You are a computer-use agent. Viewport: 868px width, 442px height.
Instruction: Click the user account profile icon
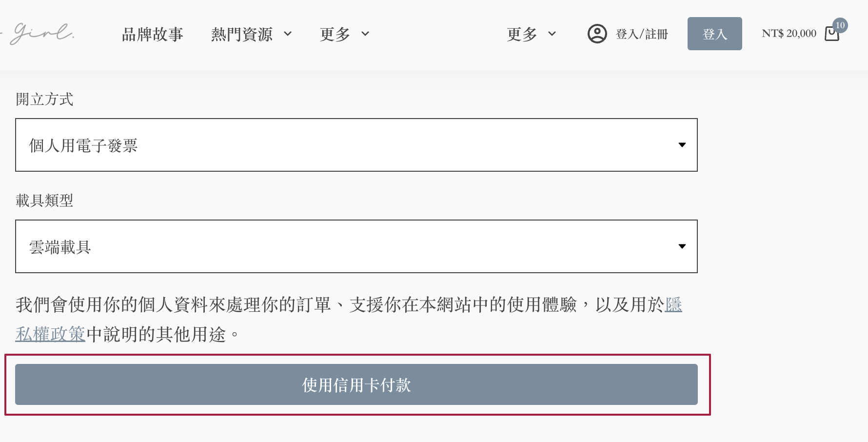point(597,33)
